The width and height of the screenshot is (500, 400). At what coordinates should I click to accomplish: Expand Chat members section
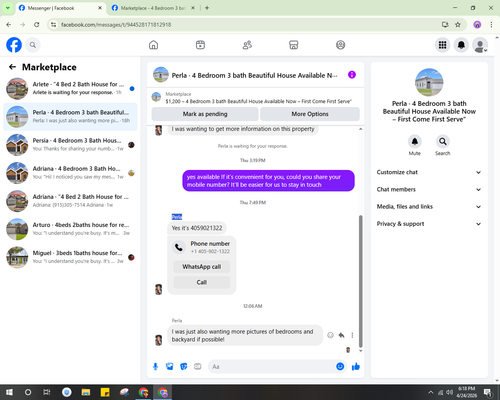429,189
